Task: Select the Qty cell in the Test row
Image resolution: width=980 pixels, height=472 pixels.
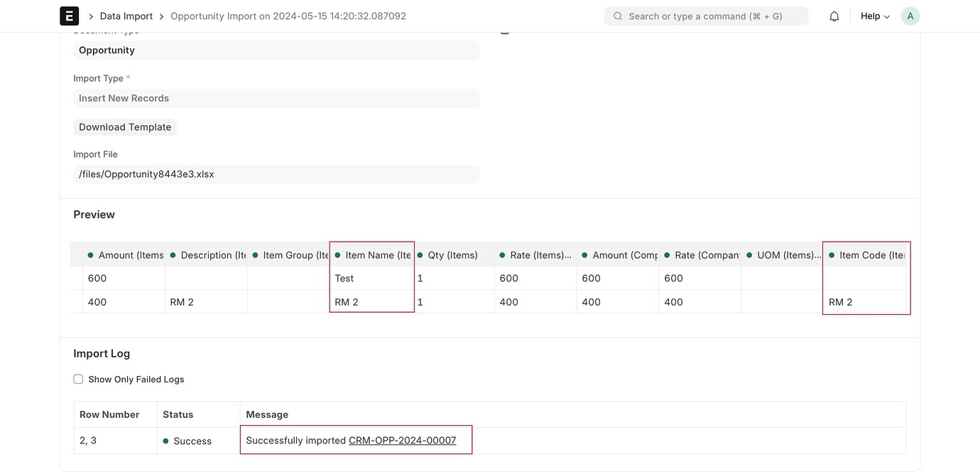Action: (x=453, y=278)
